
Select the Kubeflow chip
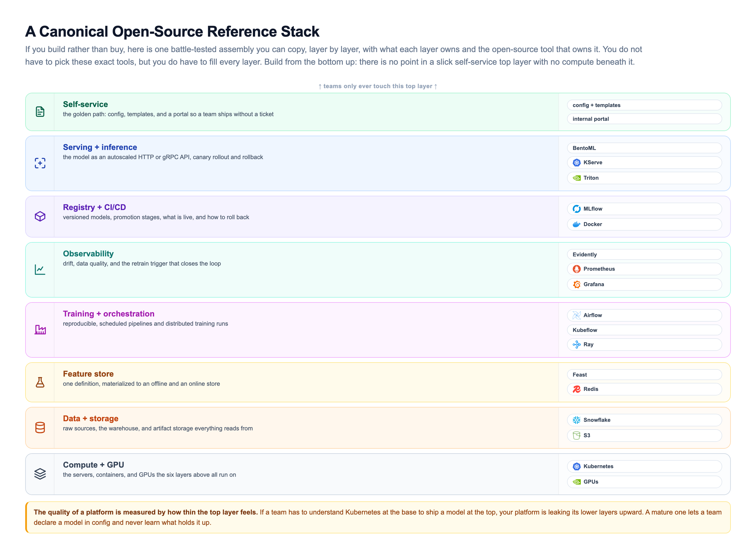tap(644, 330)
